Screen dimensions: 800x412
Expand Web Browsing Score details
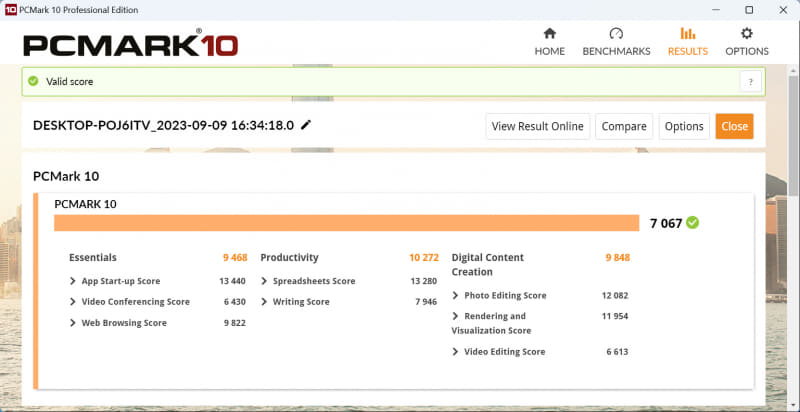pos(73,323)
